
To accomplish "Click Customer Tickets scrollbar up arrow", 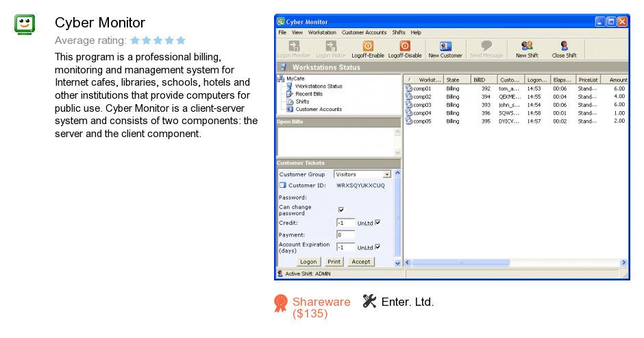I will click(397, 173).
